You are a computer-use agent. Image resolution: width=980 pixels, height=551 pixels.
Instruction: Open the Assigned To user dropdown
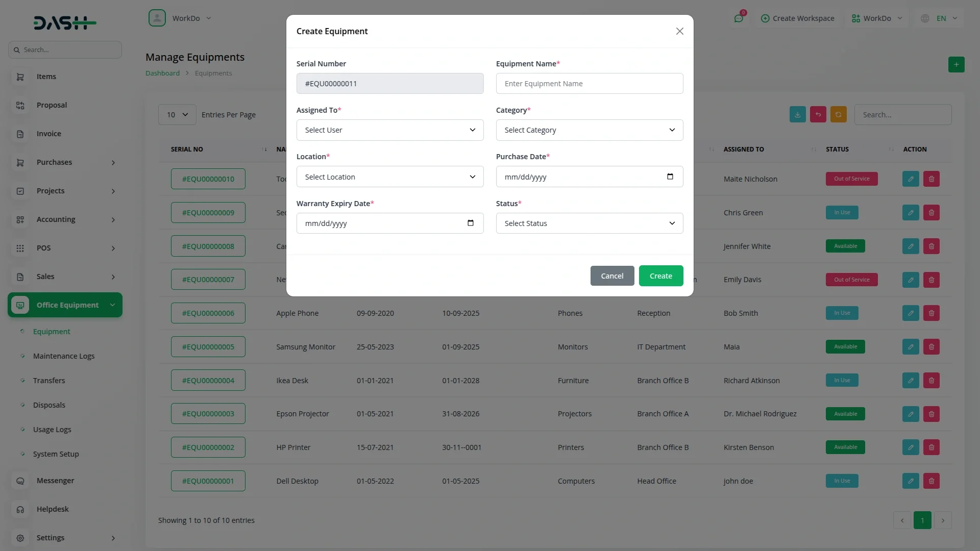(x=389, y=130)
